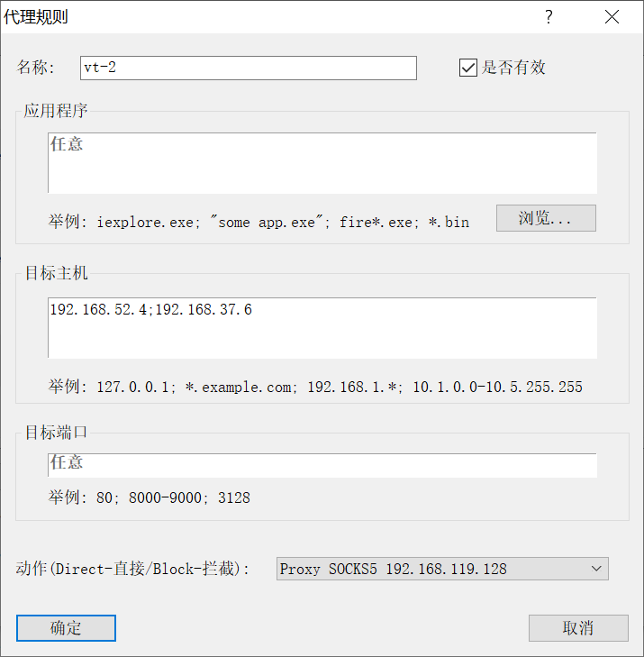Click the 代理规则 title bar text
The image size is (644, 657).
36,17
